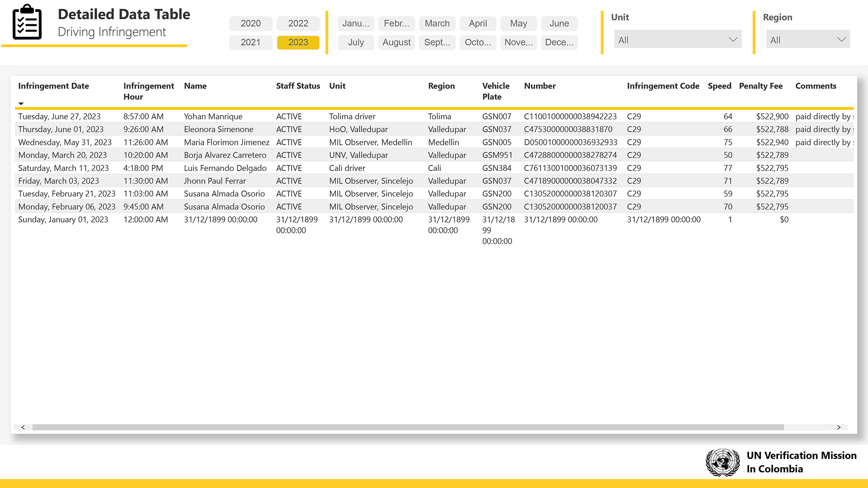Select the February month filter

[397, 23]
